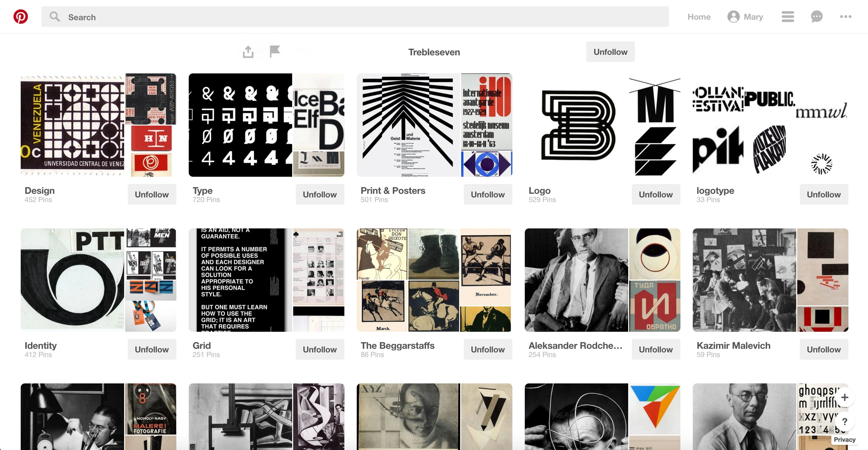868x450 pixels.
Task: Click the Malevich group photo thumbnail
Action: coord(744,280)
